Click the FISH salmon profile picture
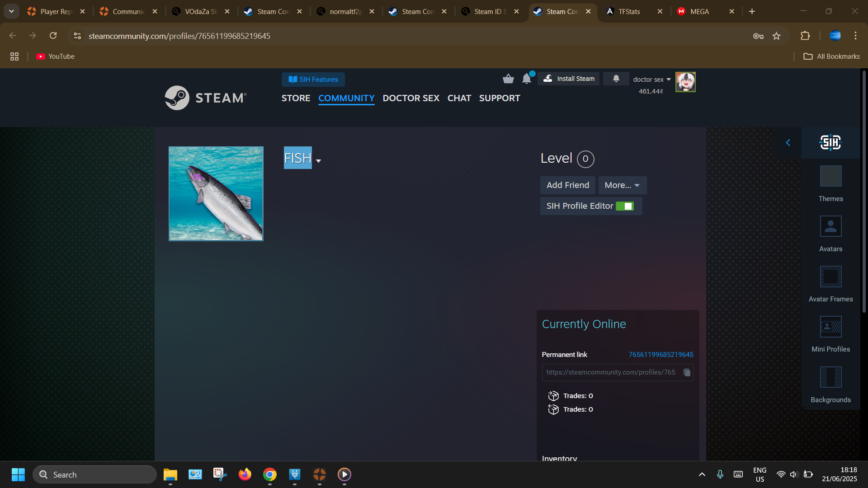 click(x=216, y=194)
